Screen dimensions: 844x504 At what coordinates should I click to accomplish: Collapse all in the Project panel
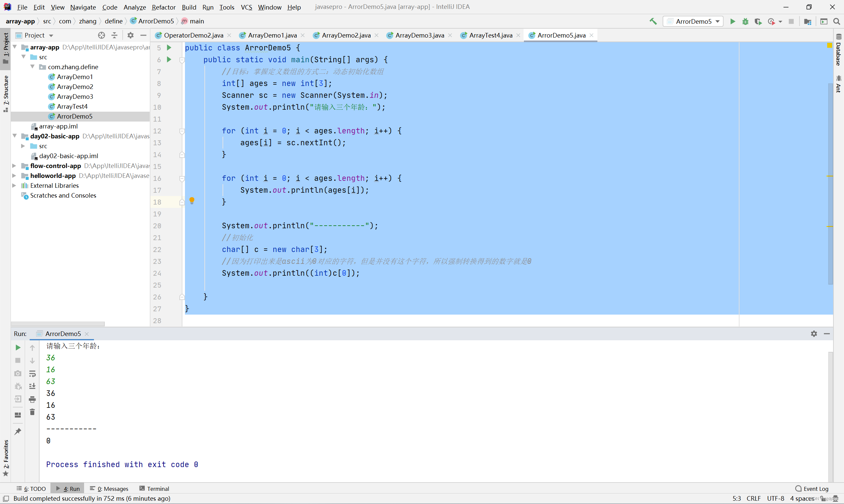(x=114, y=35)
